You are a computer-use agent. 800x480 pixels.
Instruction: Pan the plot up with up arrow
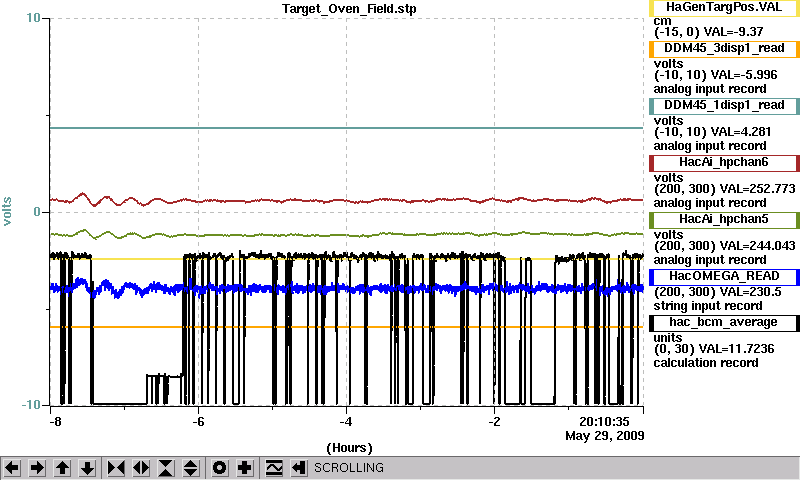point(62,468)
